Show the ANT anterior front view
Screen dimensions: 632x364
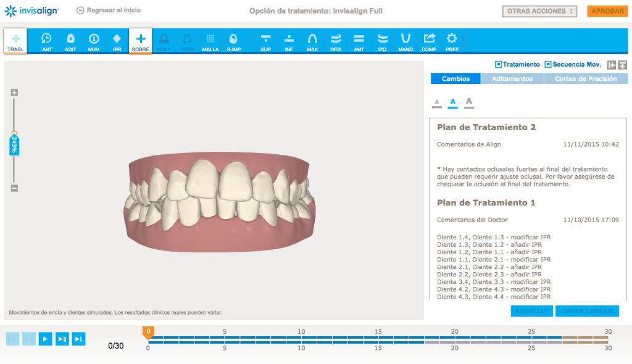pyautogui.click(x=359, y=41)
